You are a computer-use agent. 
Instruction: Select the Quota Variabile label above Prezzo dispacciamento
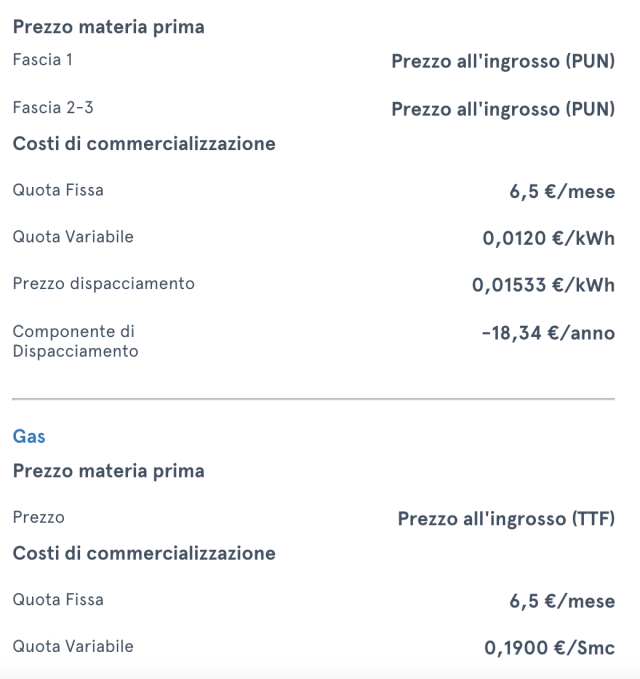click(x=73, y=237)
